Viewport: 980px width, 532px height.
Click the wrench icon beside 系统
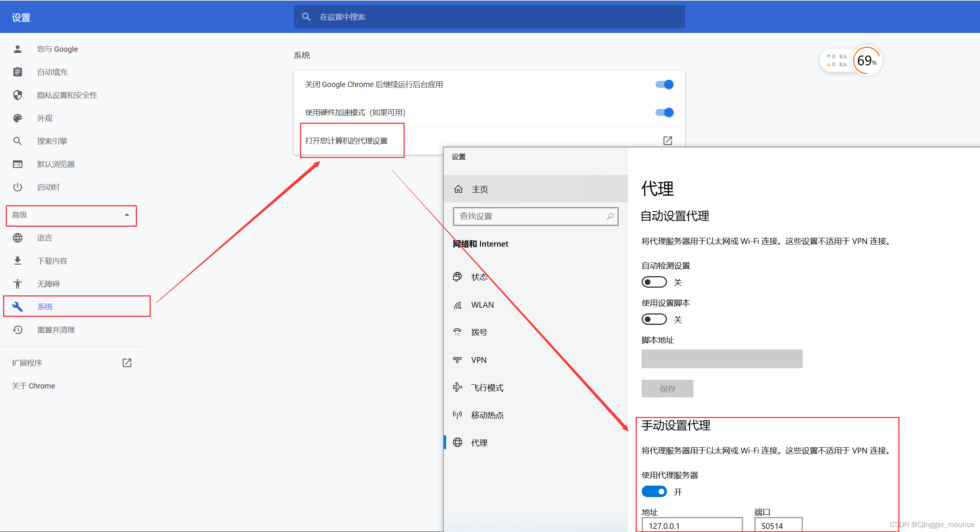18,306
